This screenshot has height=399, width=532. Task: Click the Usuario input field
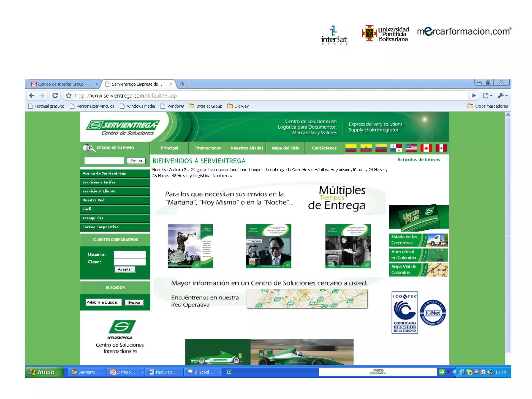(130, 254)
